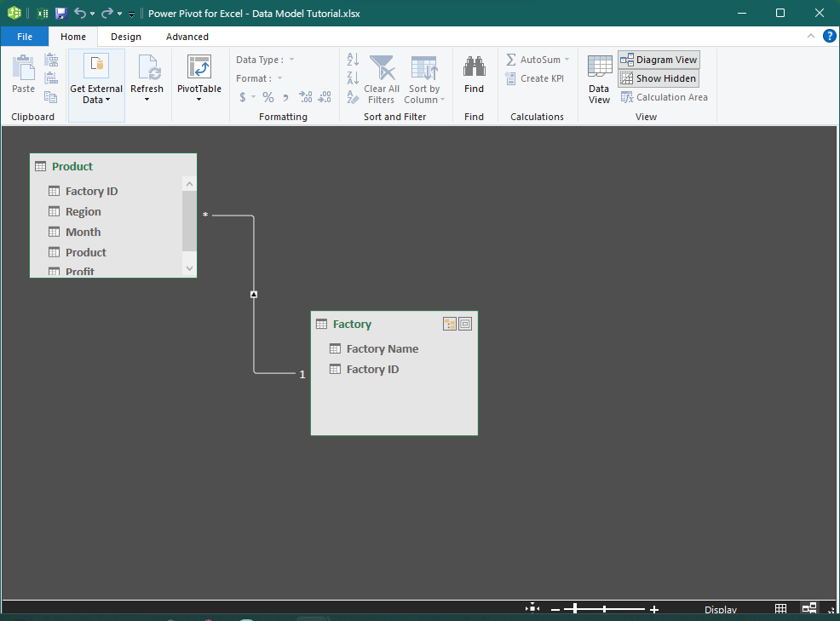Open Power Pivot Help
Viewport: 840px width, 621px height.
coord(829,36)
